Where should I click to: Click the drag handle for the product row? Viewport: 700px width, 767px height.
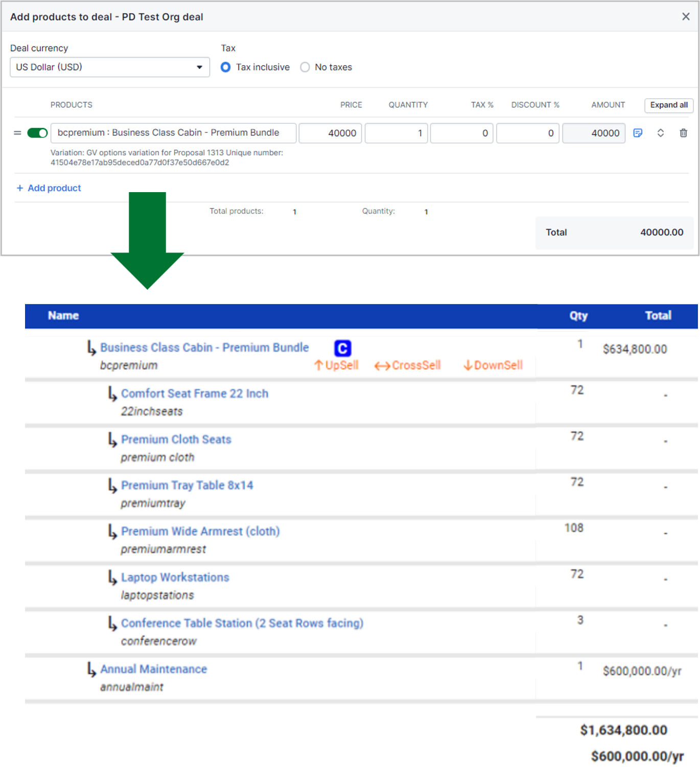tap(17, 133)
